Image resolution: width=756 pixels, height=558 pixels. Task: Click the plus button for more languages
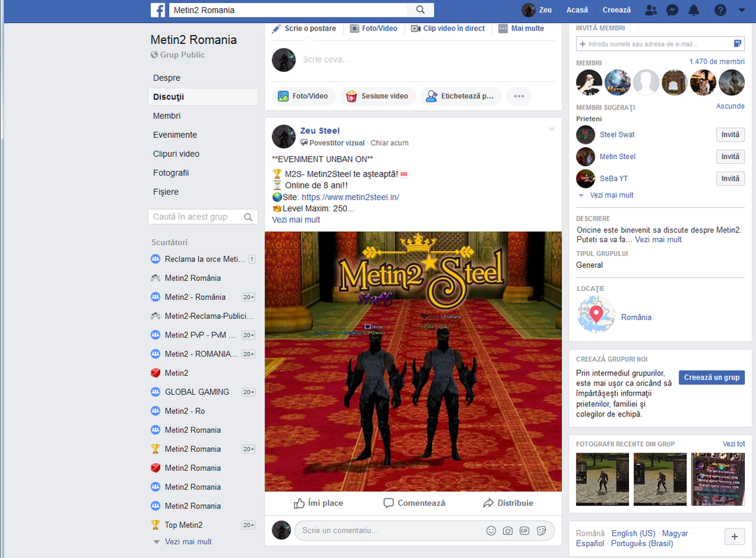coord(734,537)
